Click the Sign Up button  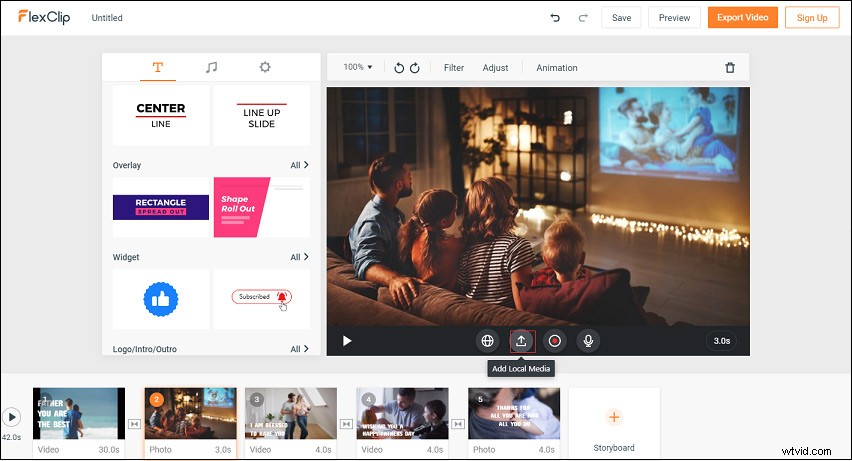811,18
